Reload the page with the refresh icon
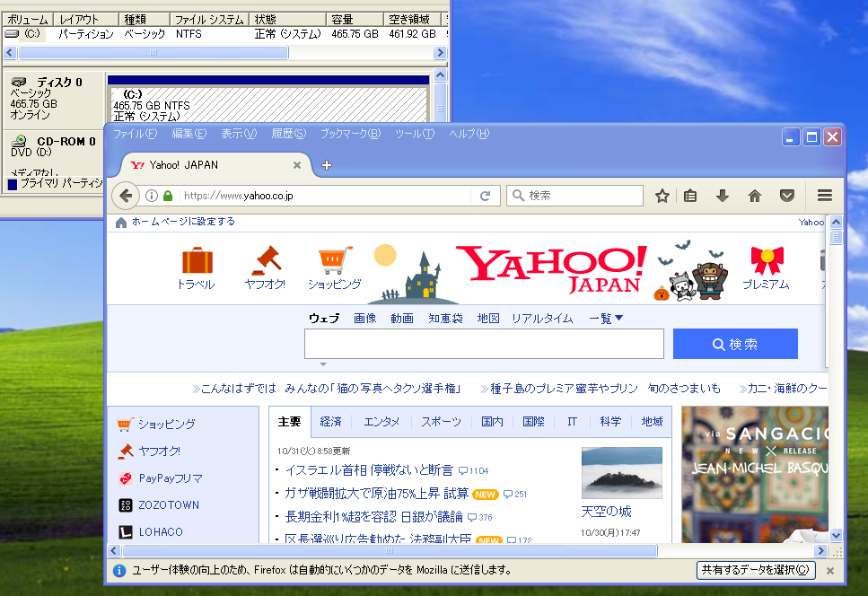Viewport: 868px width, 596px height. (486, 196)
